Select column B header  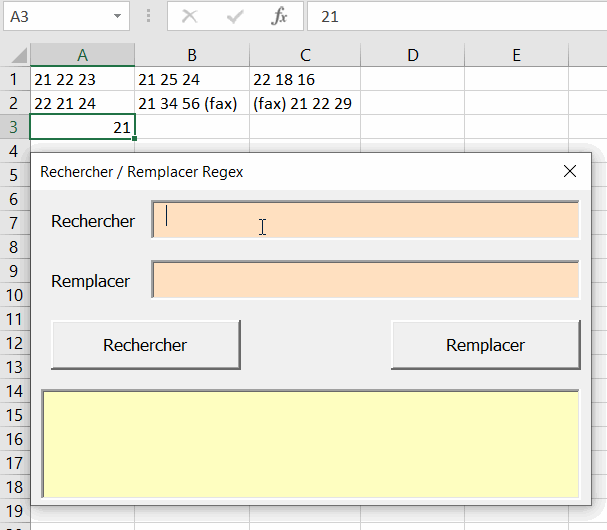click(192, 56)
